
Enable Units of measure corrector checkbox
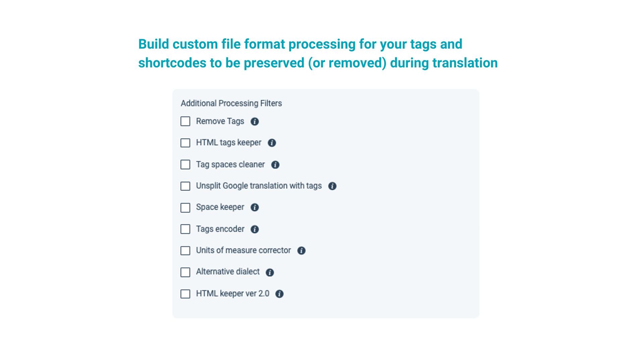click(x=185, y=251)
